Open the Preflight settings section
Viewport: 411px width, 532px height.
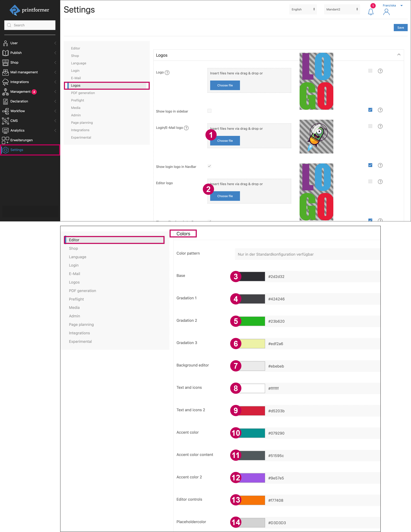click(x=77, y=100)
